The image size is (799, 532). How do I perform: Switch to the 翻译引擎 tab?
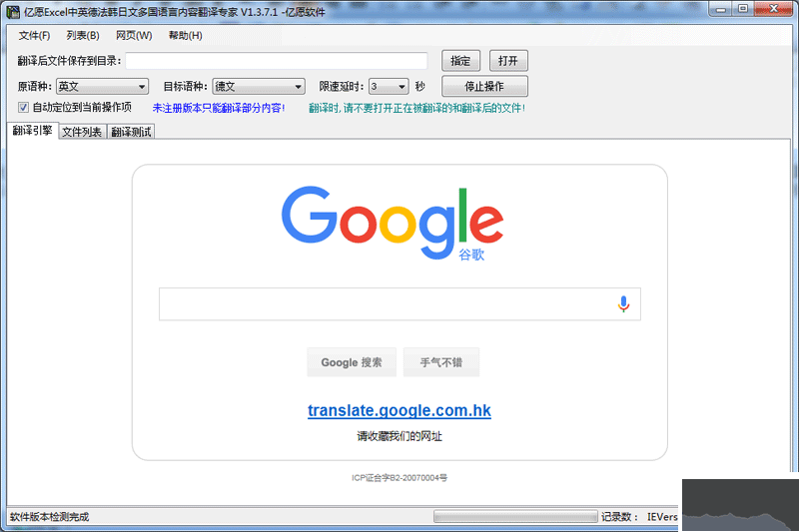coord(33,131)
